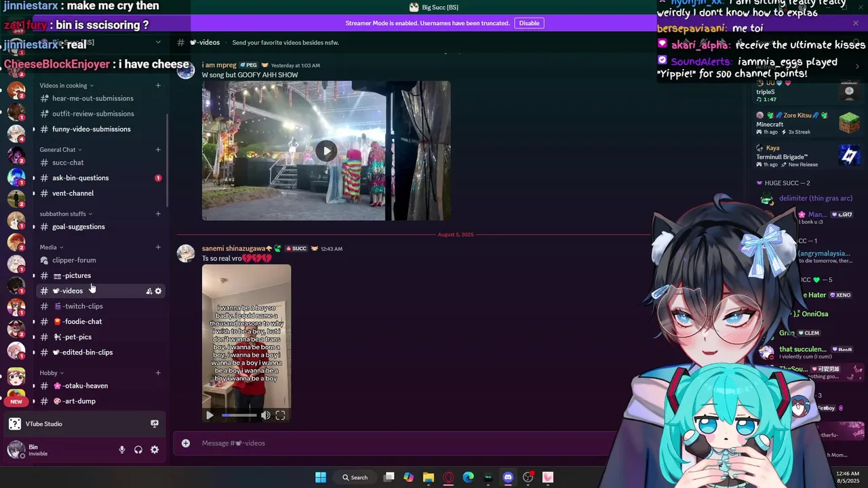868x488 pixels.
Task: Add channel to subbathon stuffs category
Action: tap(158, 214)
